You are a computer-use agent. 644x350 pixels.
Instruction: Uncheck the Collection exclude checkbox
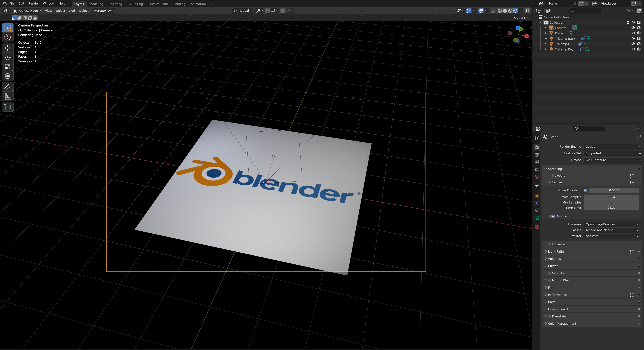click(x=628, y=22)
